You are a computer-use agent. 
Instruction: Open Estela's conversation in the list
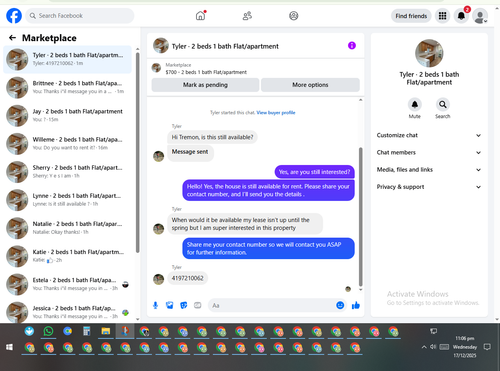[x=67, y=284]
